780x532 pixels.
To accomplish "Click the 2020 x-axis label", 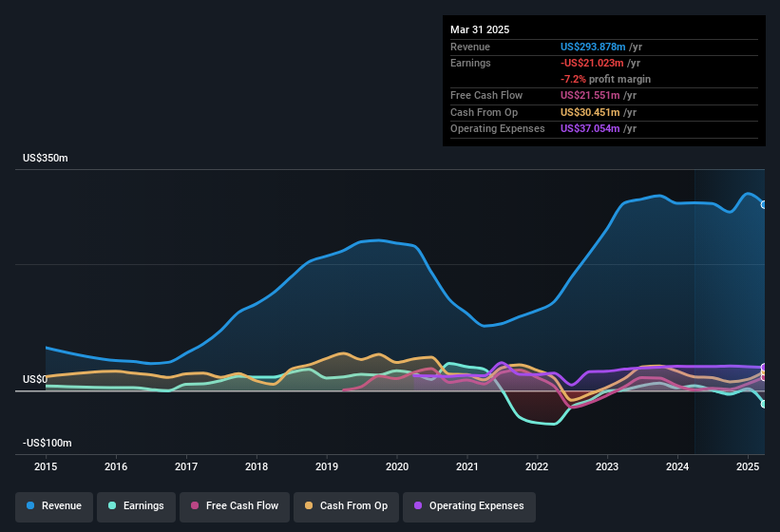I will [x=397, y=466].
